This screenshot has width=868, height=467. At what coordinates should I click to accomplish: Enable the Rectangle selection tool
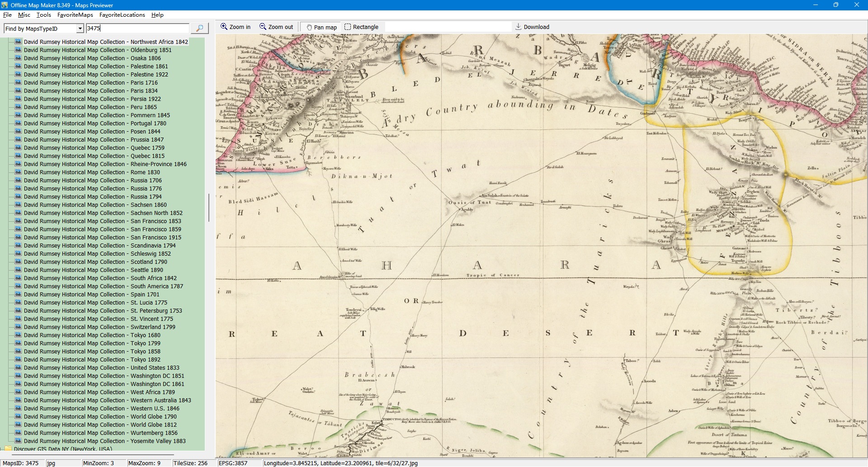coord(361,27)
